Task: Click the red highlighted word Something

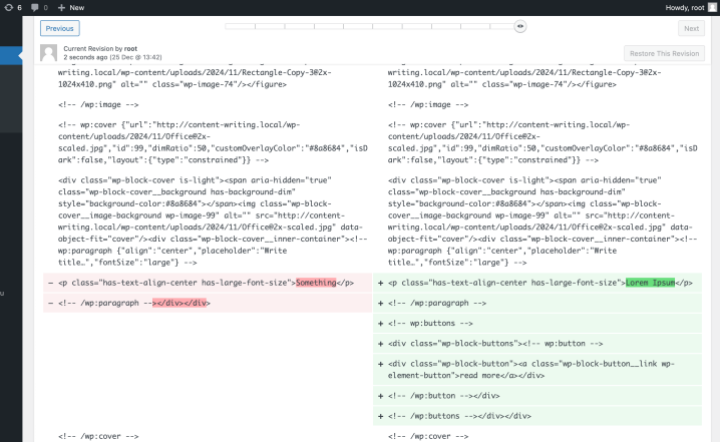Action: tap(315, 283)
